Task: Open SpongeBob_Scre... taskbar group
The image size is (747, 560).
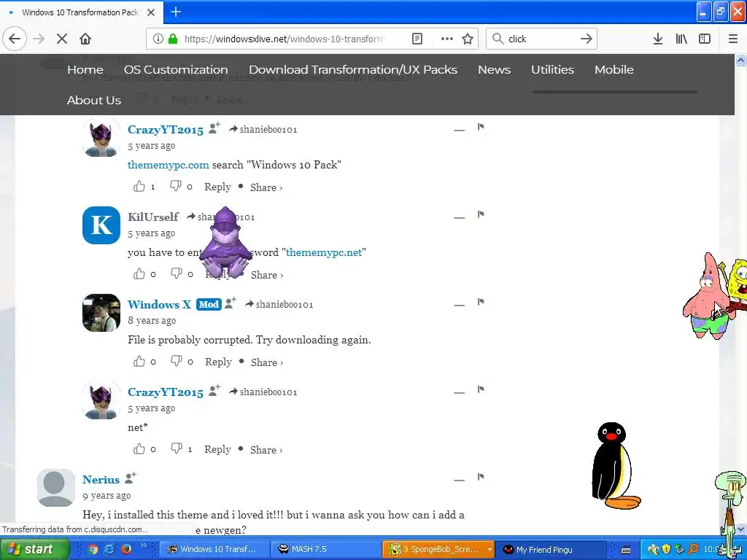Action: click(x=438, y=549)
